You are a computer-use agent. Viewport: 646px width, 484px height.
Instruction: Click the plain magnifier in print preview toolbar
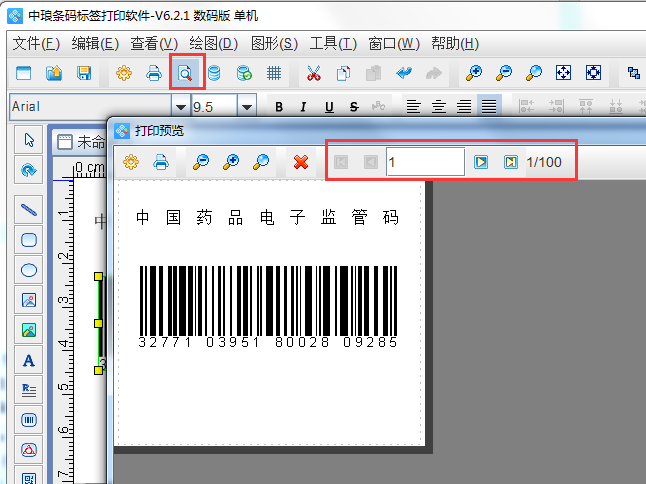tap(261, 162)
